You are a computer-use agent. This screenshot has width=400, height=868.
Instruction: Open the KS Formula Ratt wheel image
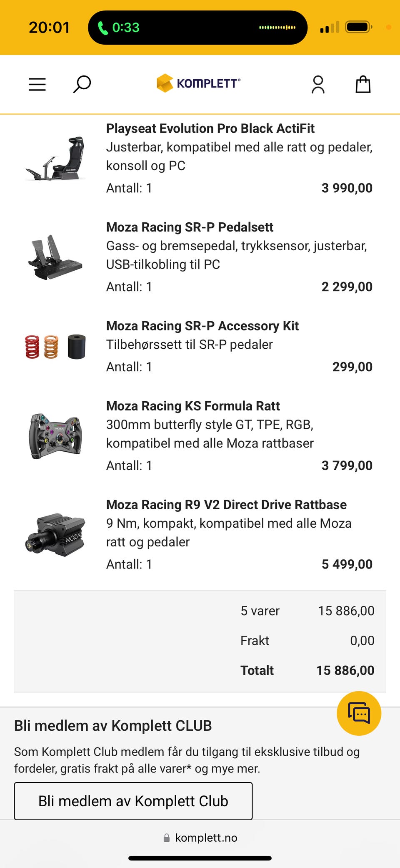tap(55, 436)
